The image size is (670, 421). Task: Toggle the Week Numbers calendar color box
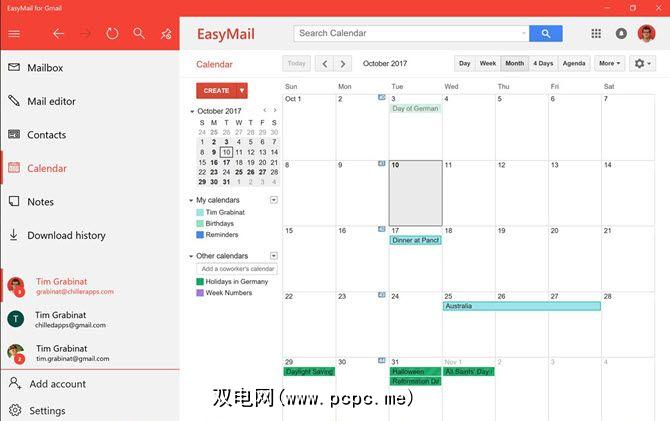coord(200,293)
